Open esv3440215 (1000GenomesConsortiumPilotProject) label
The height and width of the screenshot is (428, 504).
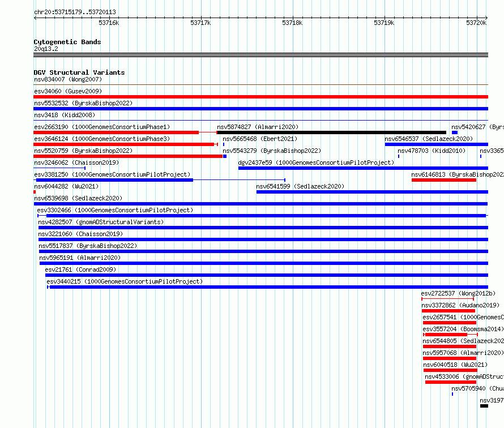(125, 281)
